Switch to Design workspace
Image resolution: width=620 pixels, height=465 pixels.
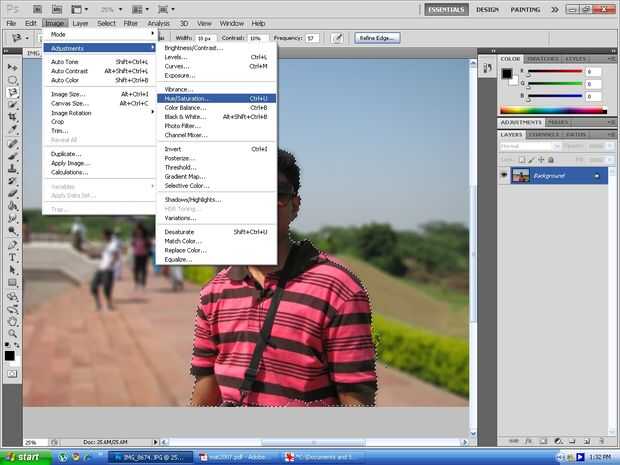click(488, 9)
